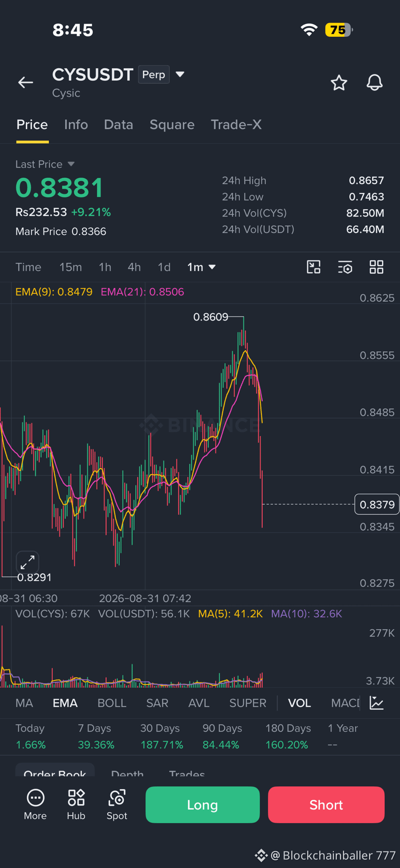Expand chart to fullscreen
Viewport: 400px width, 868px height.
(x=28, y=562)
